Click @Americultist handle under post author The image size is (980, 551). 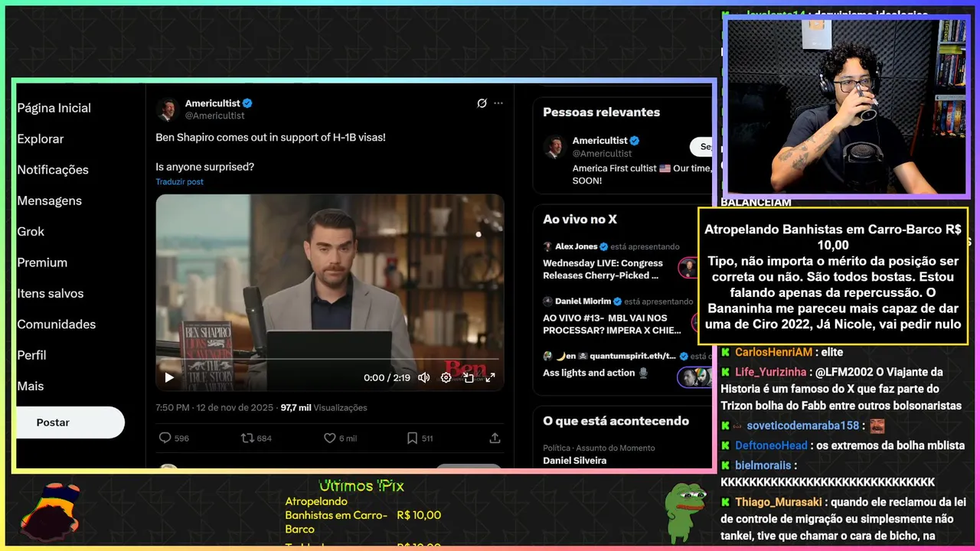click(215, 116)
